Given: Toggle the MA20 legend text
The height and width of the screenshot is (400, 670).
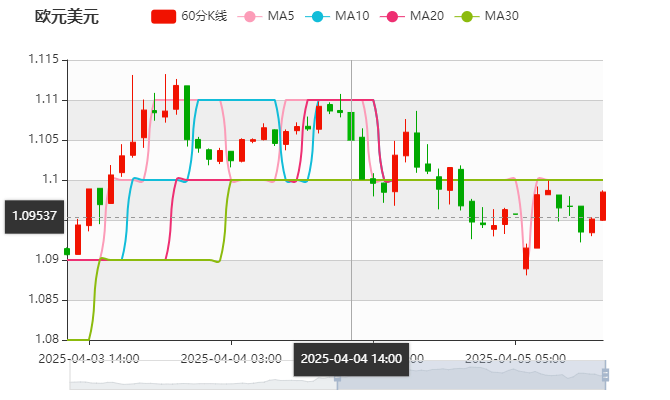Looking at the screenshot, I should click(427, 17).
